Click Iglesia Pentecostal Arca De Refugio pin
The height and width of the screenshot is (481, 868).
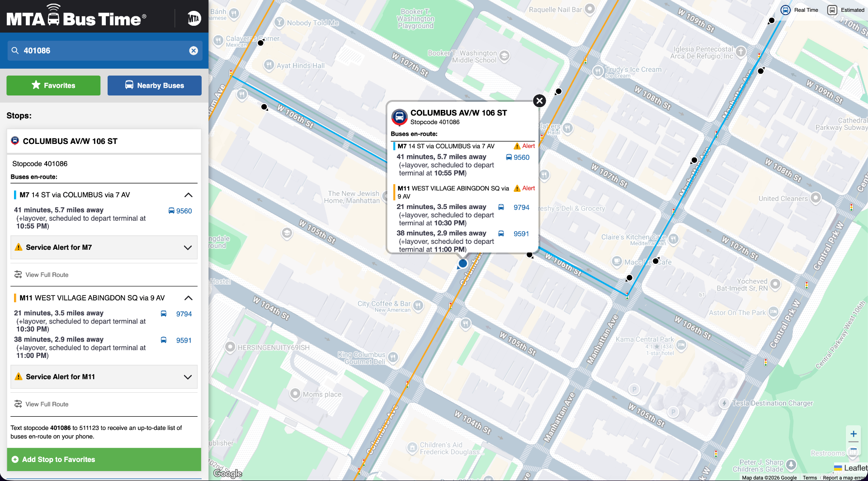[741, 52]
